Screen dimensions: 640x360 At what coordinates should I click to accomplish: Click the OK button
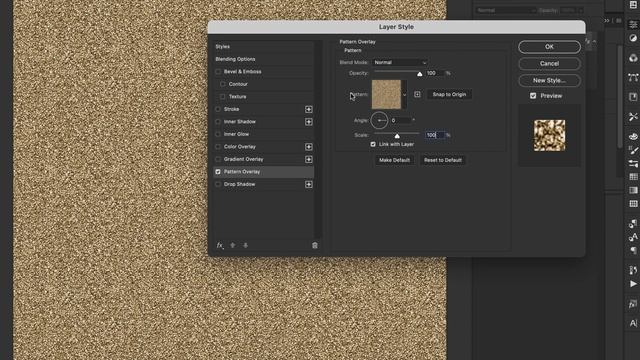pyautogui.click(x=549, y=47)
